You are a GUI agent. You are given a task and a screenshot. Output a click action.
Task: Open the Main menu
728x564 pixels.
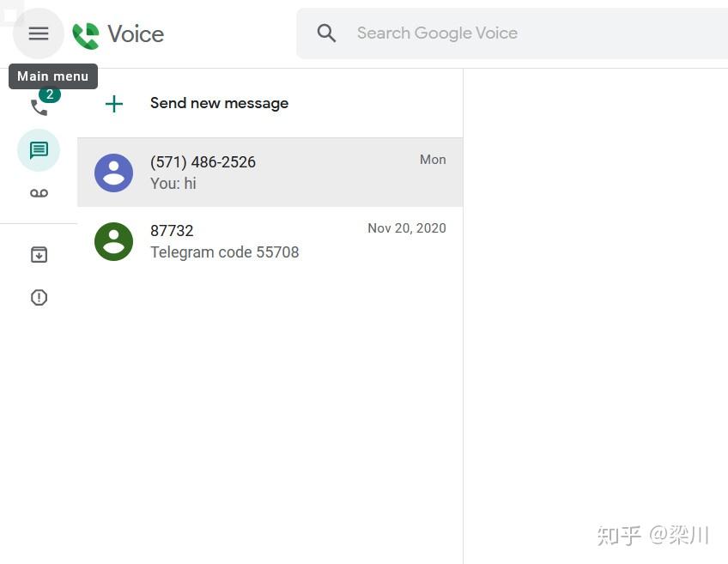38,33
